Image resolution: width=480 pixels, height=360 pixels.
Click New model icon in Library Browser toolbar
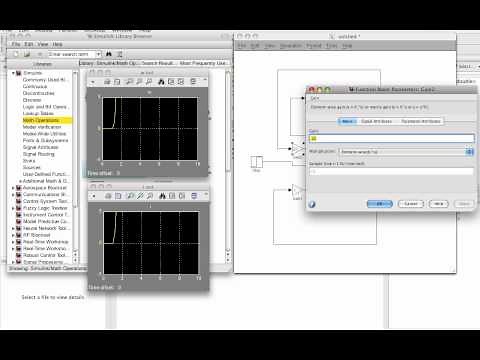click(16, 54)
